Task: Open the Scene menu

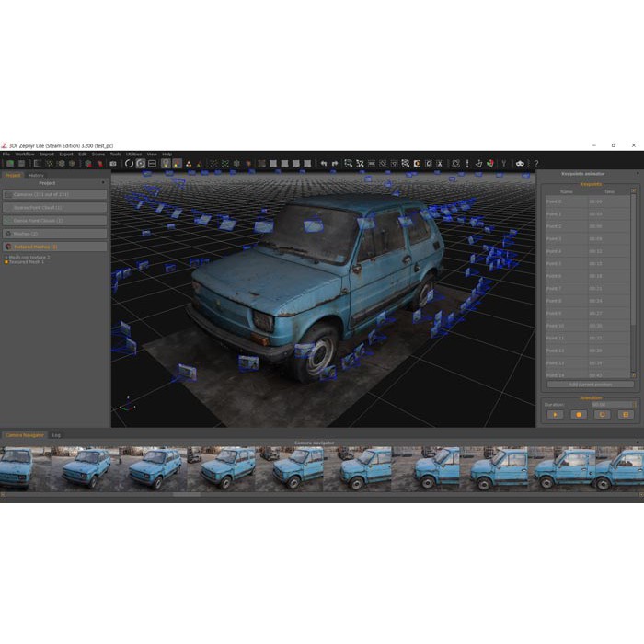Action: coord(98,155)
